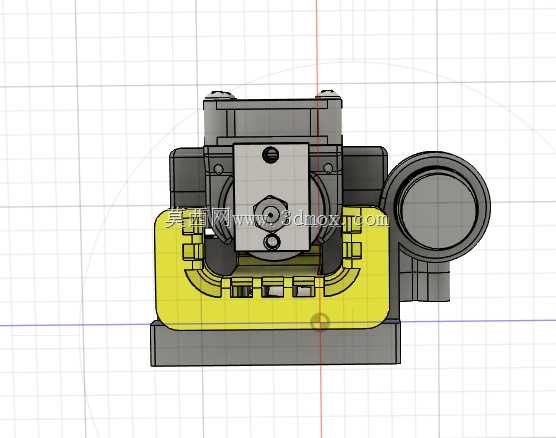Select the middle square slot in the yellow part
Viewport: 556px width, 438px height.
[x=272, y=290]
